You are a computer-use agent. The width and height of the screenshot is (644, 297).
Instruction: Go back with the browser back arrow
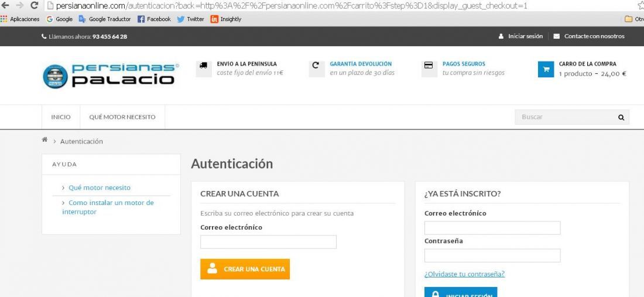[5, 5]
